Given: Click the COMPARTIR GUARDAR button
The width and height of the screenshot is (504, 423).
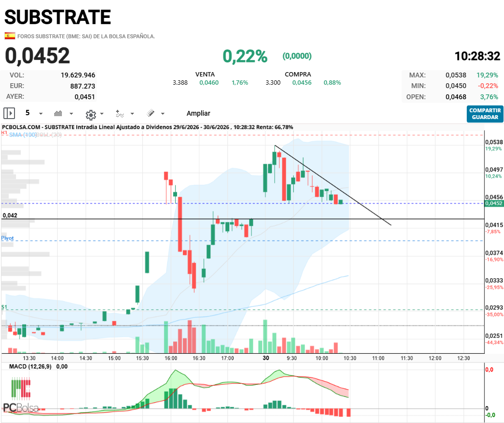Looking at the screenshot, I should pyautogui.click(x=485, y=114).
